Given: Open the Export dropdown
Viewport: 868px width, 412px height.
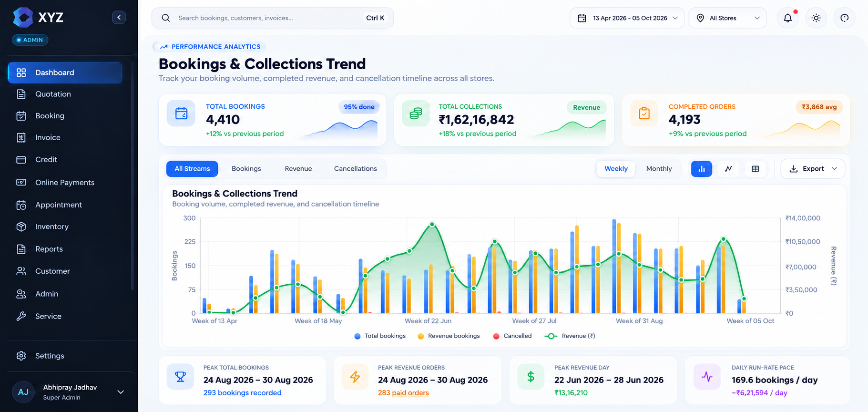Looking at the screenshot, I should pyautogui.click(x=813, y=169).
